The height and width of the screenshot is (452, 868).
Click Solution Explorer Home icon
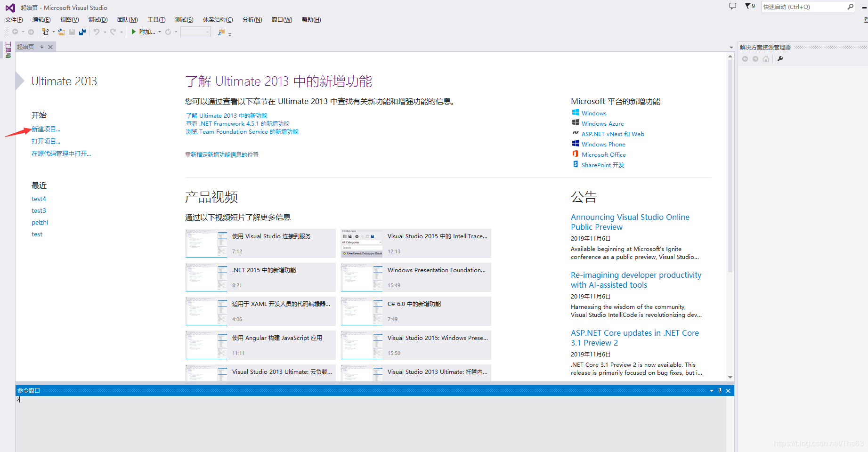[766, 59]
